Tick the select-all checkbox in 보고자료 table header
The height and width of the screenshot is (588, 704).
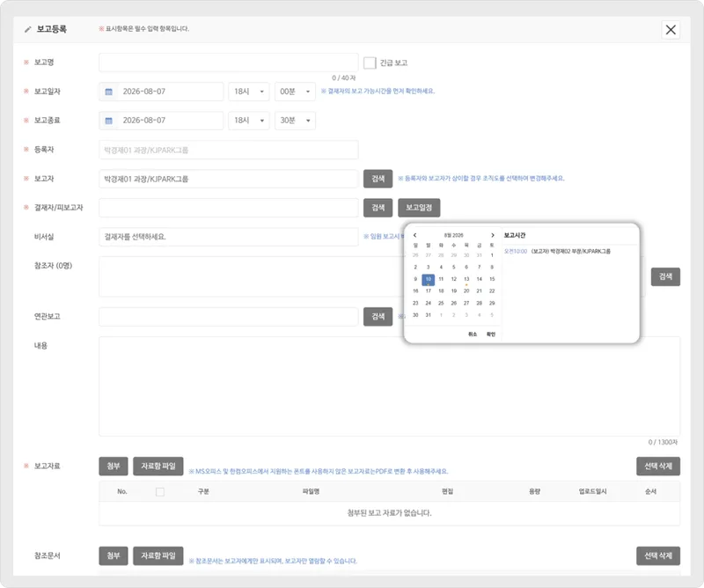[160, 492]
